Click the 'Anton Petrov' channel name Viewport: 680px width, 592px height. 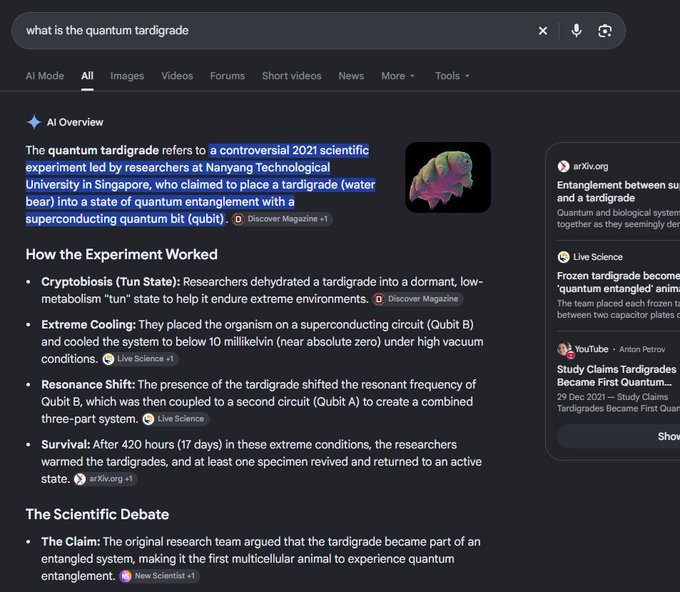[642, 350]
